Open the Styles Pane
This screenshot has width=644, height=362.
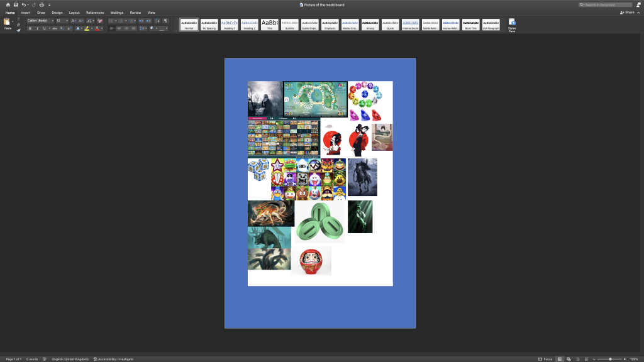point(512,25)
